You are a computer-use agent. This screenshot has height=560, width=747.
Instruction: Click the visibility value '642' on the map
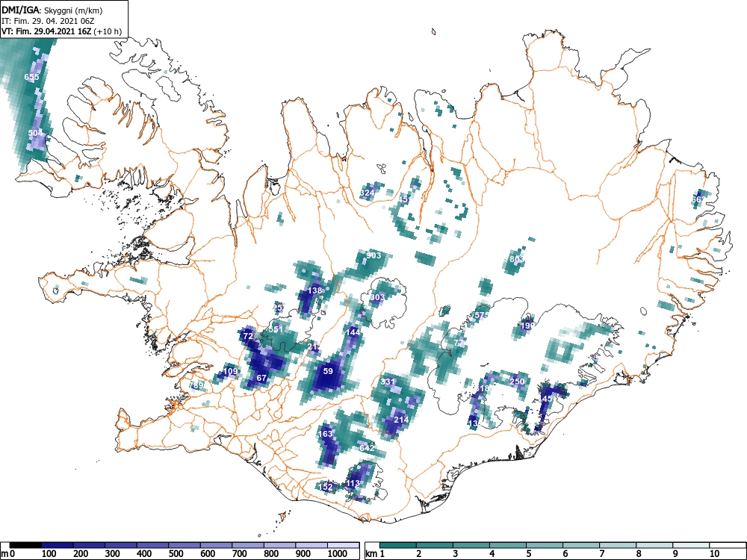click(x=366, y=448)
